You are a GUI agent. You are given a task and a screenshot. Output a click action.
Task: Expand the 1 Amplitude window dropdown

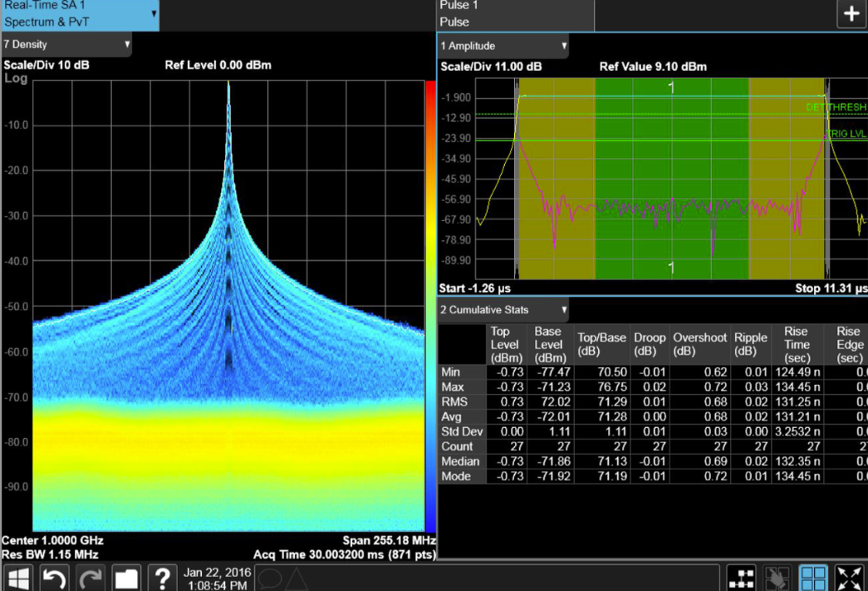(x=564, y=47)
